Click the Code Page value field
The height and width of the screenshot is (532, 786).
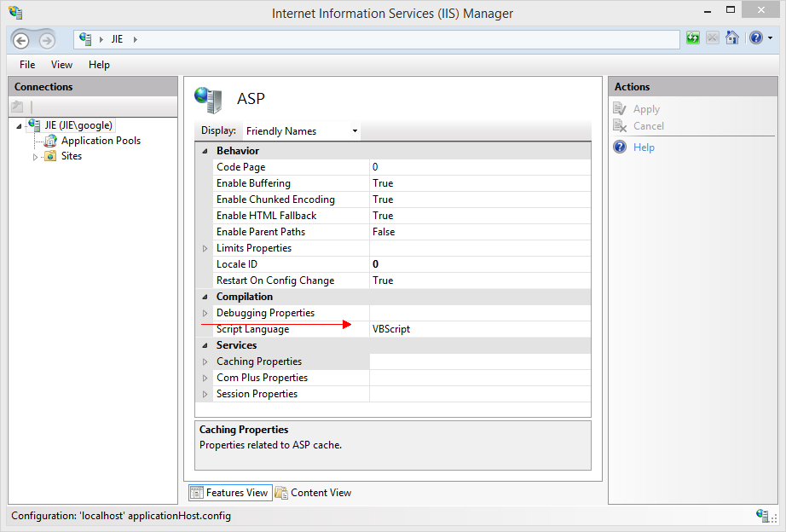[479, 167]
